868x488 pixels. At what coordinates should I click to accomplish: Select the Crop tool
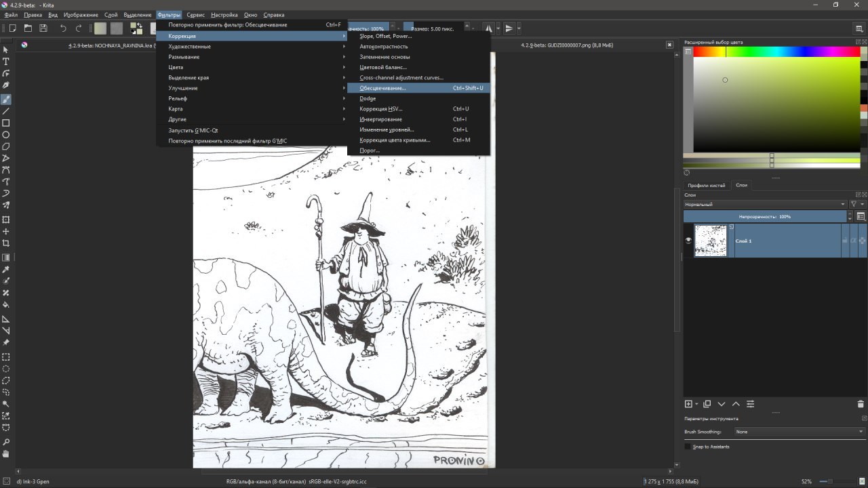6,243
